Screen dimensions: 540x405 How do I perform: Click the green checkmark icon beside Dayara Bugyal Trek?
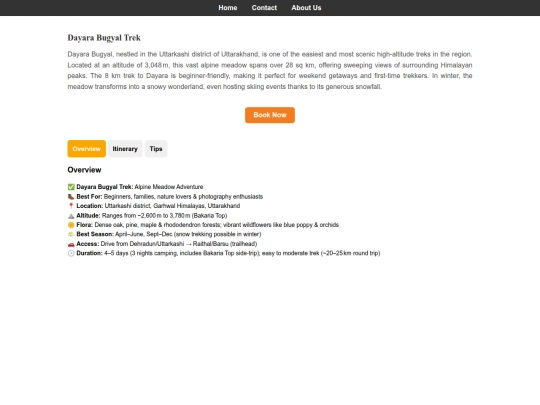point(71,187)
